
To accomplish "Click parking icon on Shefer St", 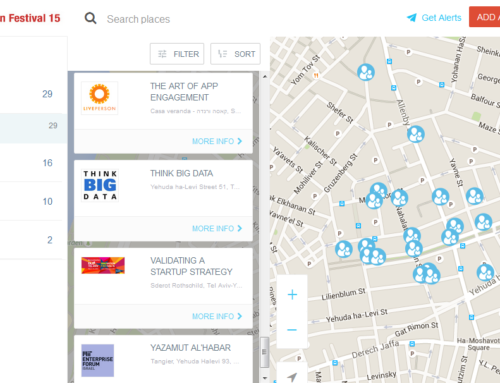I will 338,134.
